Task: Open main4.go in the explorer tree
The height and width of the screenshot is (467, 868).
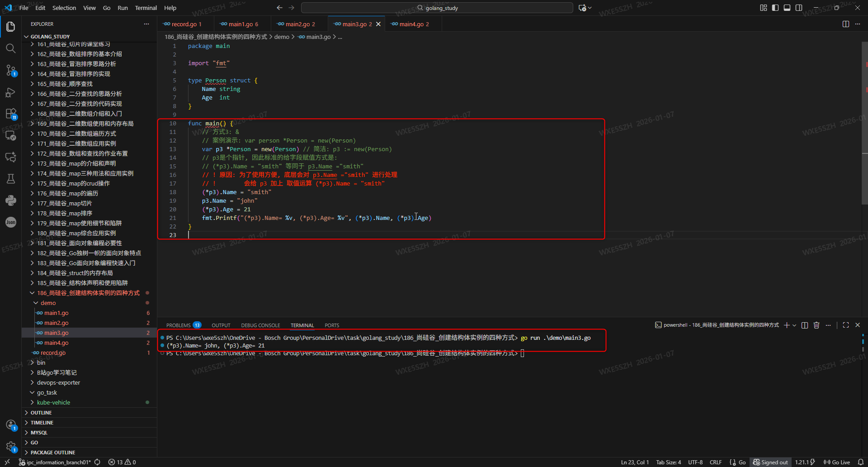Action: tap(90, 343)
